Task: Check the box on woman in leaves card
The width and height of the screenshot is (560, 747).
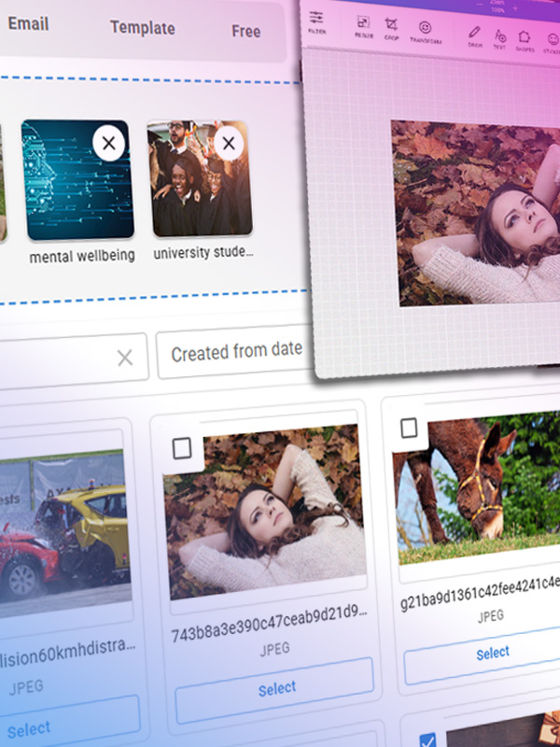Action: coord(181,448)
